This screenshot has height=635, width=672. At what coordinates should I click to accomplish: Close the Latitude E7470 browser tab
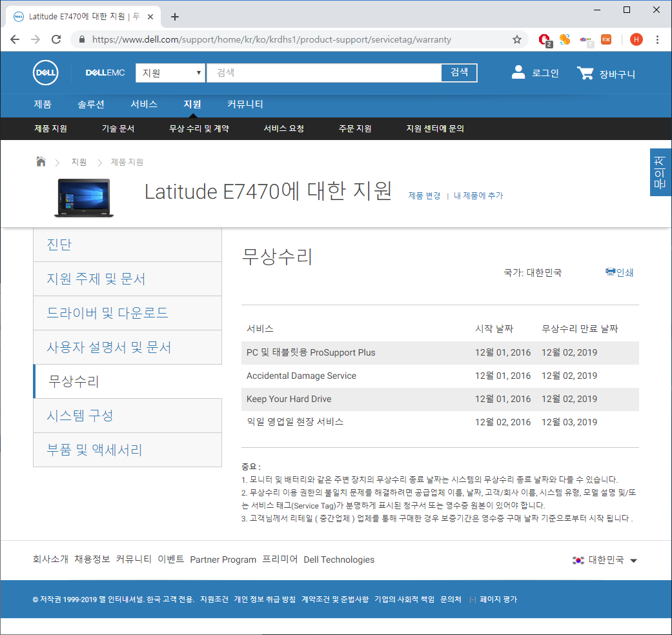click(x=150, y=17)
